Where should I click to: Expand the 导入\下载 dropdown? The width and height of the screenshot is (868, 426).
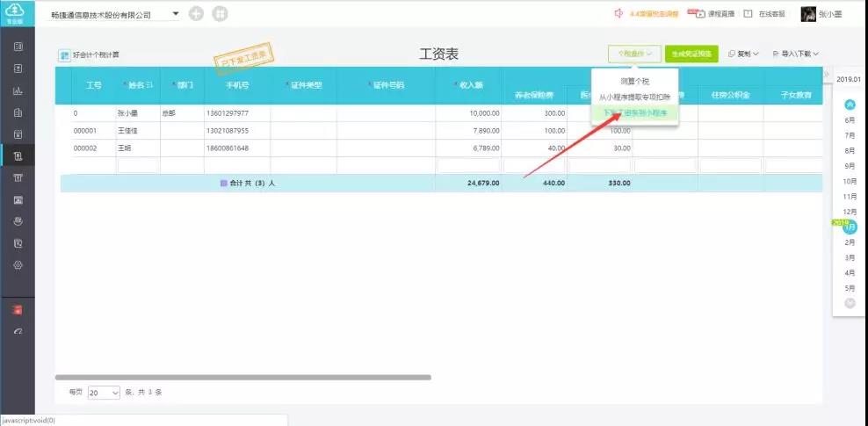click(x=795, y=54)
